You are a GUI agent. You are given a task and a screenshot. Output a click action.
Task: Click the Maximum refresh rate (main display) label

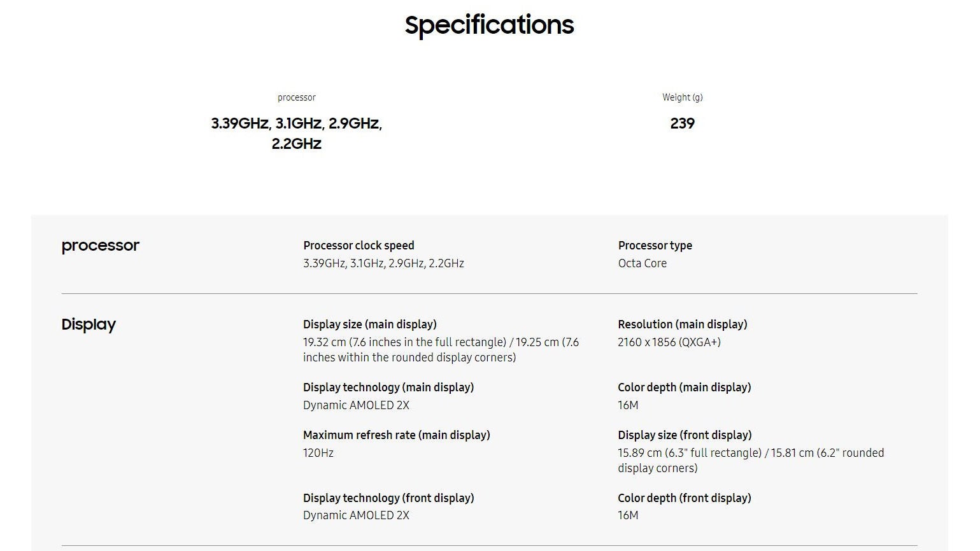pyautogui.click(x=396, y=435)
